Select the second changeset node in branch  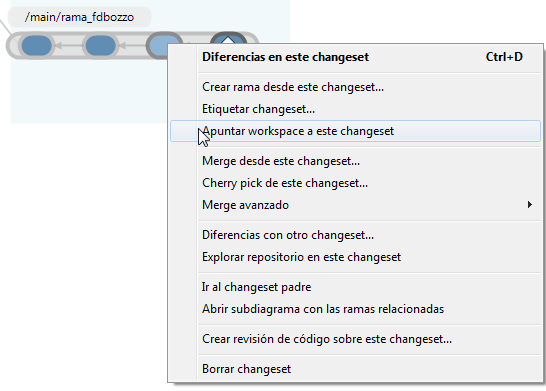[x=100, y=46]
